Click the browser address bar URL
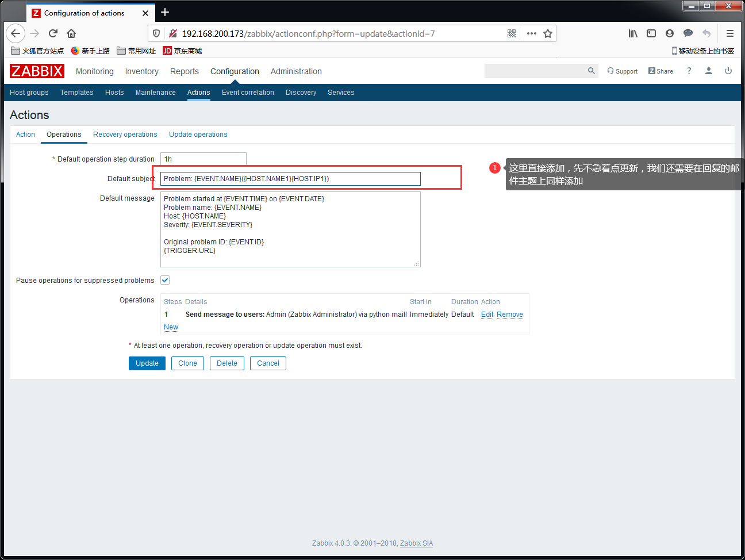 pos(309,34)
